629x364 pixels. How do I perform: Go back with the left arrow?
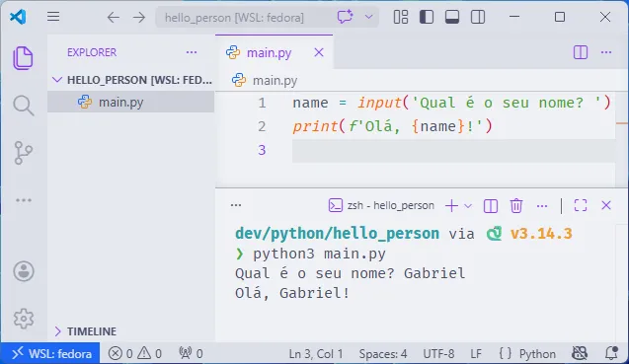pyautogui.click(x=114, y=17)
